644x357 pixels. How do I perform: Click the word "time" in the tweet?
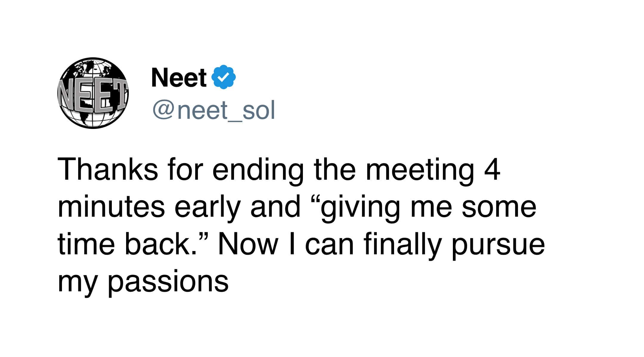[86, 244]
